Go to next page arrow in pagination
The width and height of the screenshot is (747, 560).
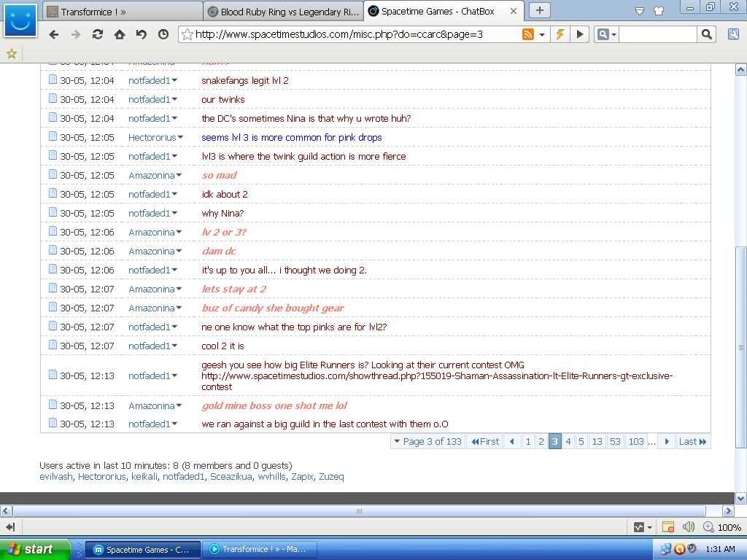pos(667,441)
